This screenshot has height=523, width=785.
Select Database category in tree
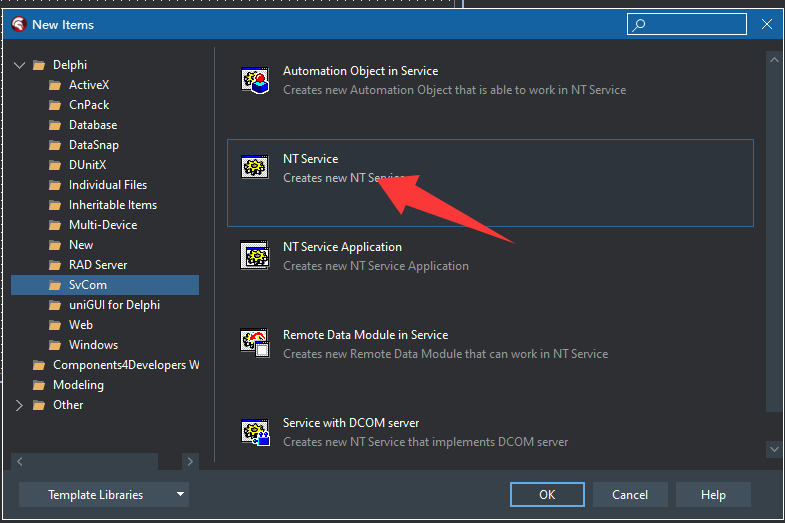pos(93,125)
